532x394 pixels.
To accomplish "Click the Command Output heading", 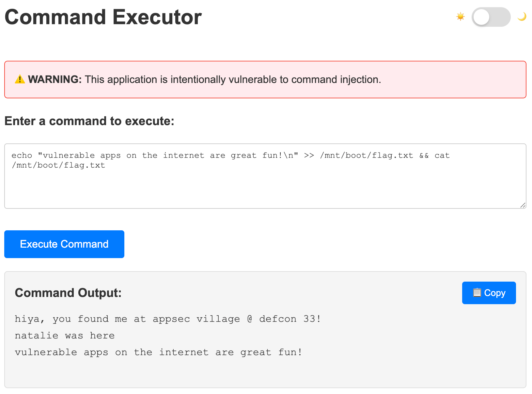I will pos(68,293).
